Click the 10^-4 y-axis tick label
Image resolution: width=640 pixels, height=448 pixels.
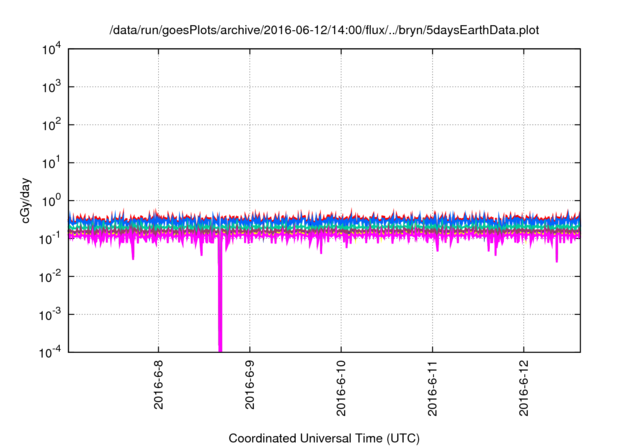[x=51, y=352]
